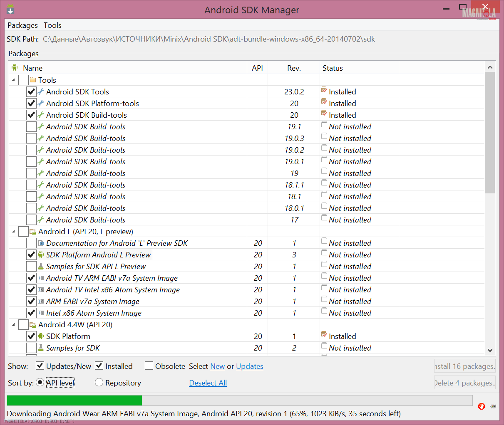Sort by the Name column header
The image size is (504, 425).
pyautogui.click(x=128, y=68)
